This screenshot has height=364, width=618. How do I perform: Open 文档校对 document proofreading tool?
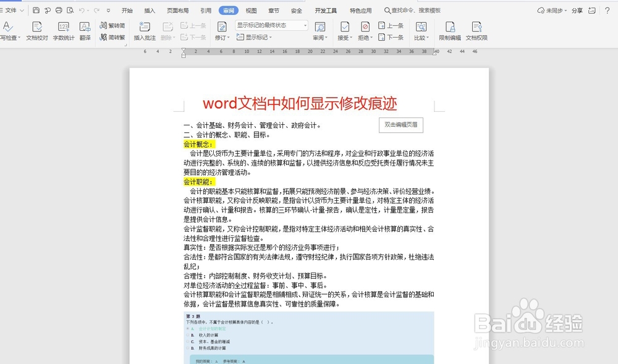pos(37,32)
